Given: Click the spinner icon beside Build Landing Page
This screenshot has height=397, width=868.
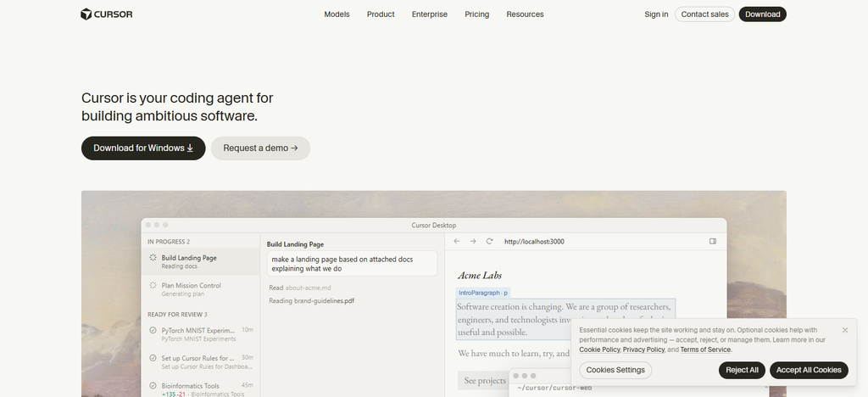Looking at the screenshot, I should pyautogui.click(x=153, y=258).
